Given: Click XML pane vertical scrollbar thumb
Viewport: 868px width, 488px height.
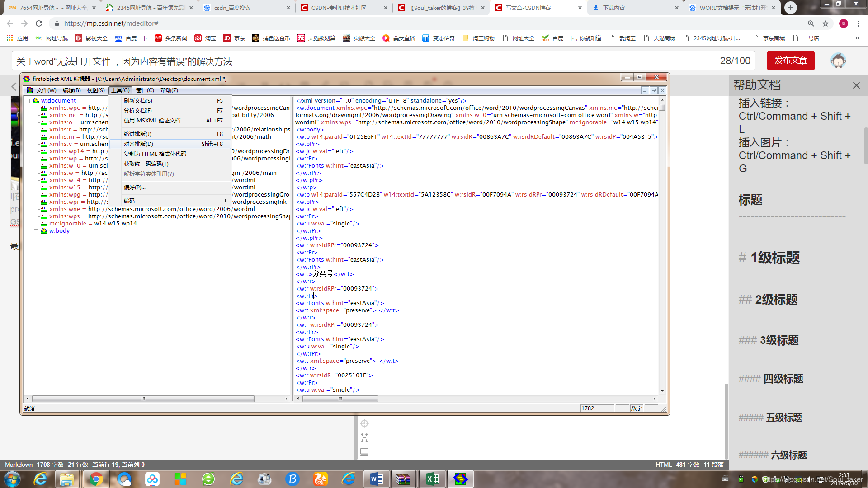Looking at the screenshot, I should (662, 108).
